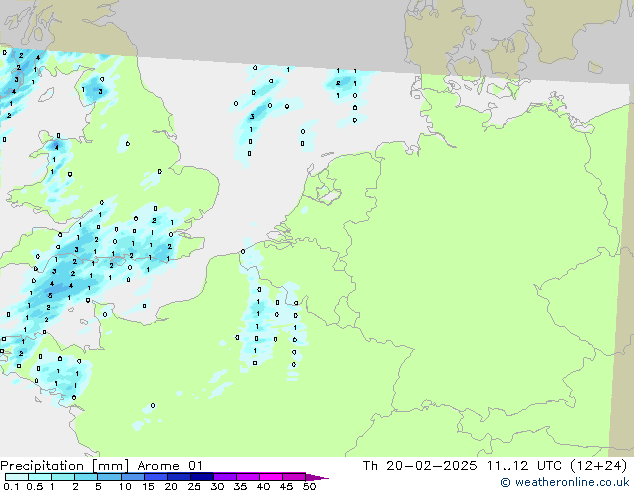Pick the 45–50 mm legend color box

[294, 477]
